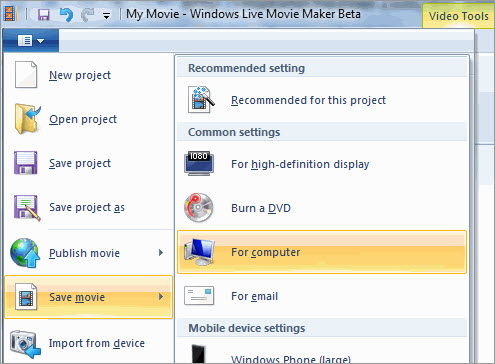This screenshot has height=364, width=495.
Task: Select the Publish movie menu entry
Action: click(x=89, y=253)
